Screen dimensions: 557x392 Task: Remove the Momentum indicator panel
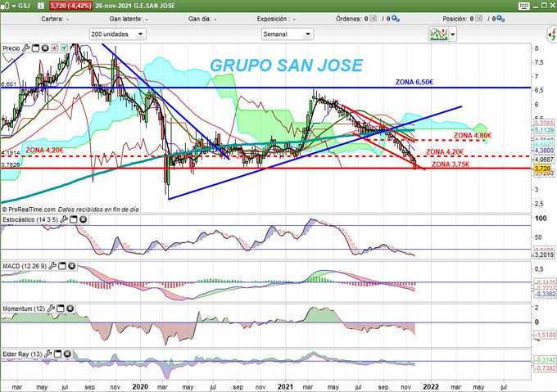pyautogui.click(x=70, y=309)
